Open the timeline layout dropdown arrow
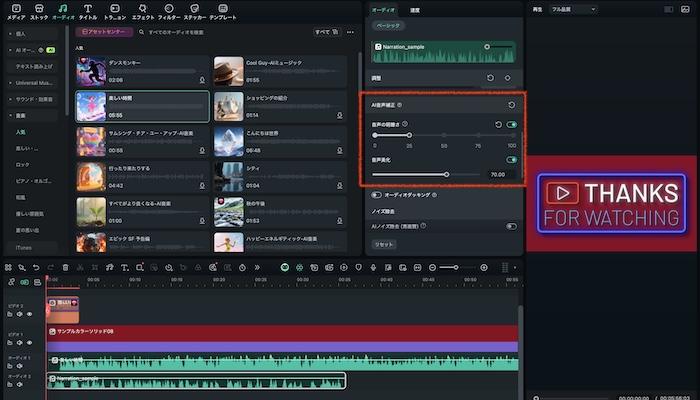Screen dimensions: 700x400 point(515,267)
